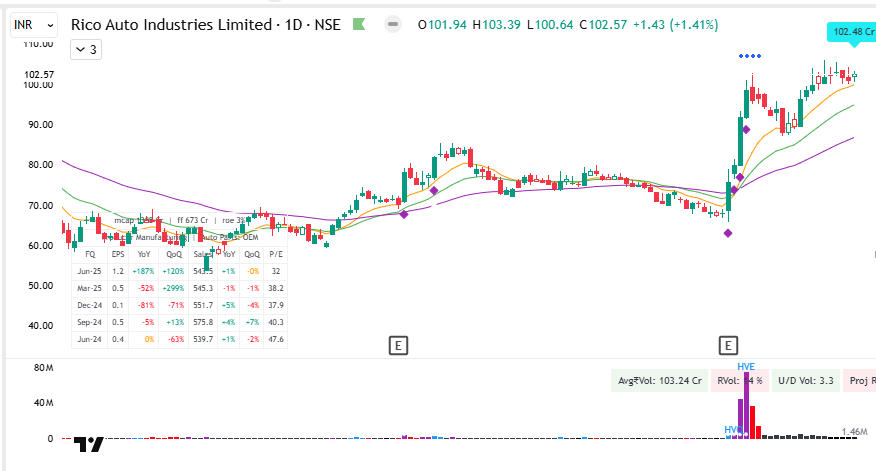Click the RVol percentage box

coord(740,380)
